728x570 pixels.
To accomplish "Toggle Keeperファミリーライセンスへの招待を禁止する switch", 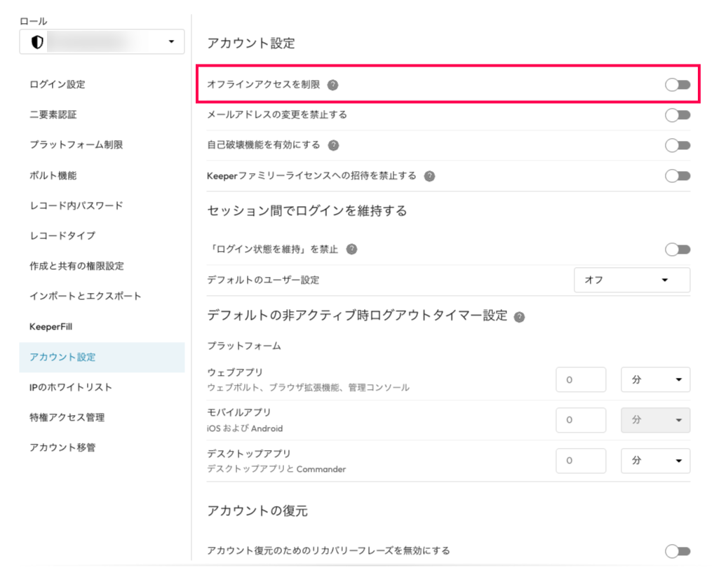I will coord(678,176).
